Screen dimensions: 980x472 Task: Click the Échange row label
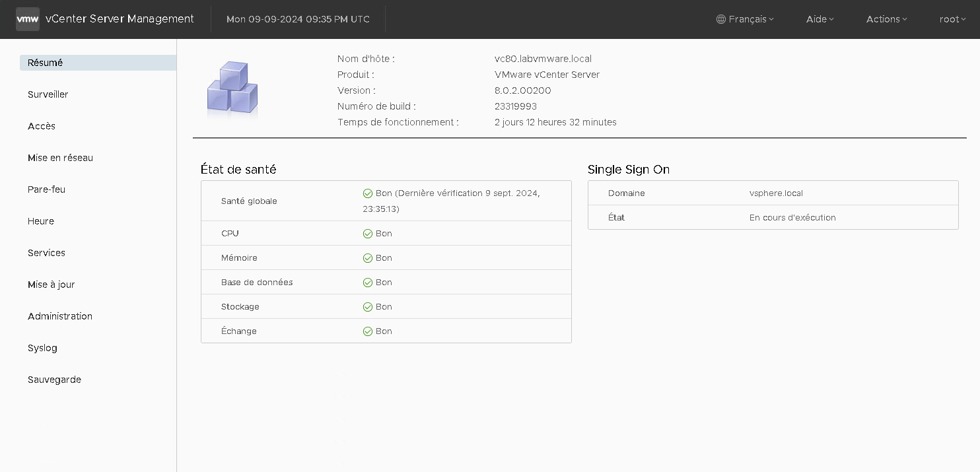[239, 331]
